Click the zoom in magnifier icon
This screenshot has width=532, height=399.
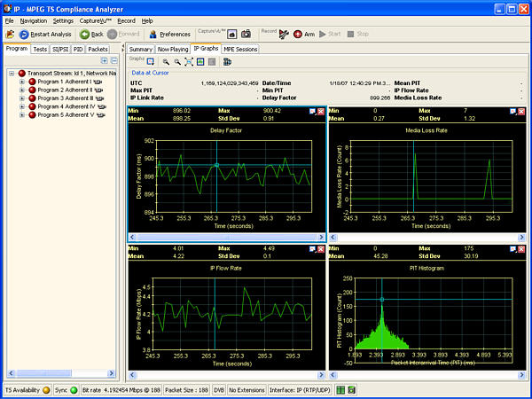165,62
